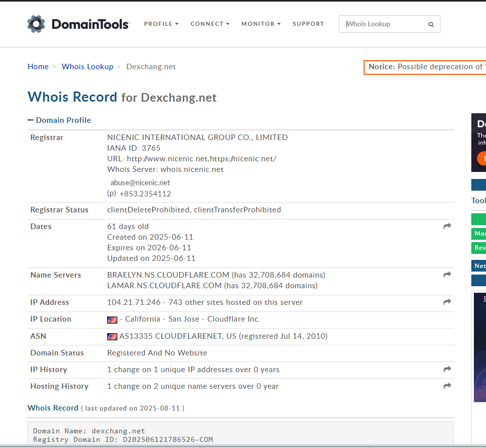Click the Domain Status row label
The height and width of the screenshot is (448, 486).
click(x=57, y=353)
